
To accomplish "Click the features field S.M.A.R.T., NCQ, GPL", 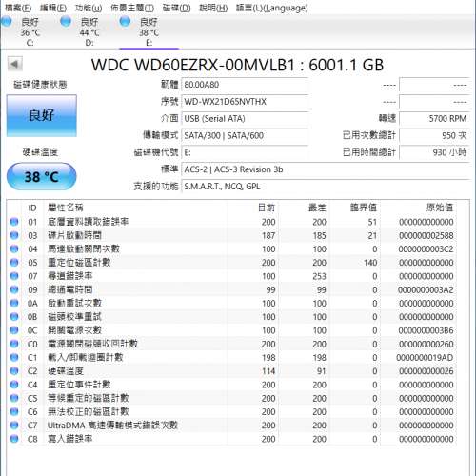I will [326, 187].
